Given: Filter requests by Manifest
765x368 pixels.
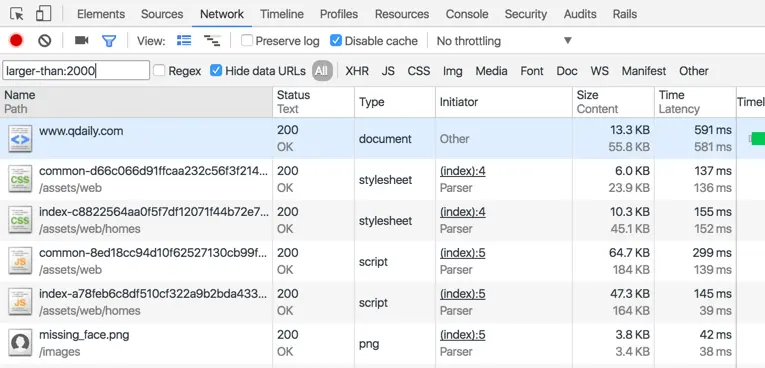Looking at the screenshot, I should tap(644, 71).
